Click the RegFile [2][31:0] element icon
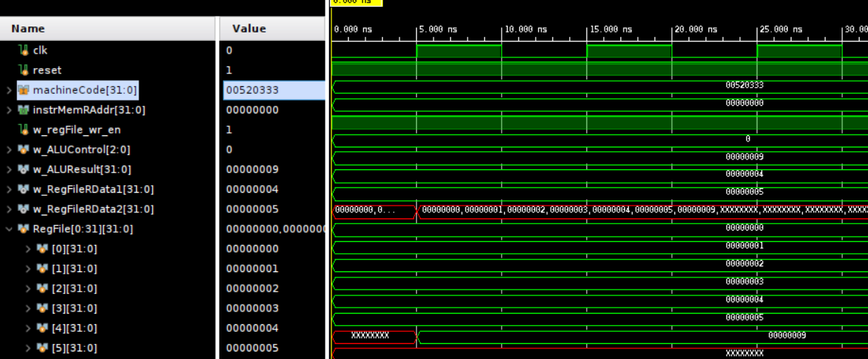 [x=42, y=289]
